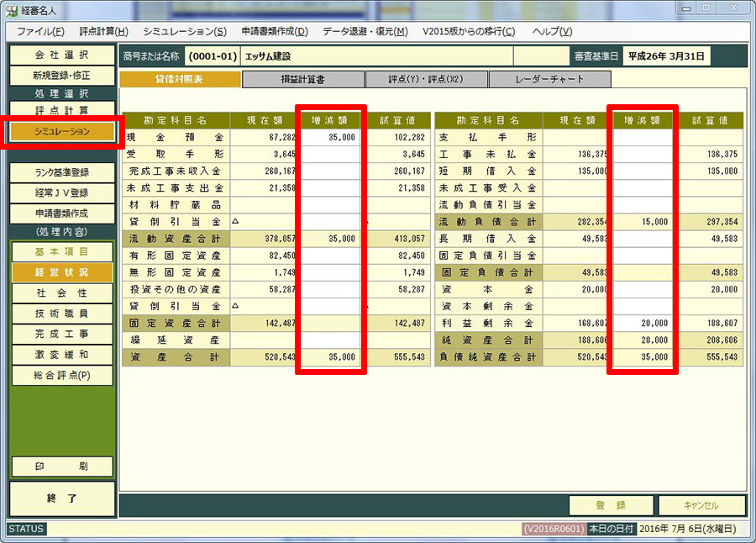Select the 完成工事 section

[61, 334]
